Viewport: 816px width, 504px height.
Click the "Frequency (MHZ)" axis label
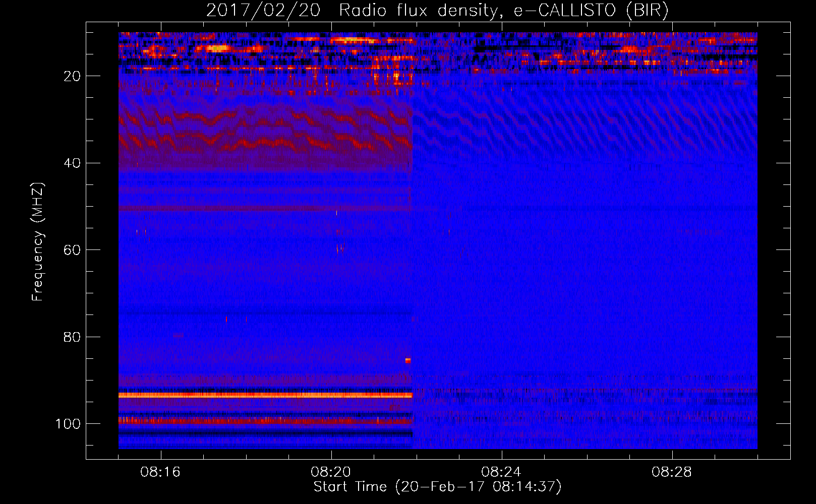(x=38, y=242)
